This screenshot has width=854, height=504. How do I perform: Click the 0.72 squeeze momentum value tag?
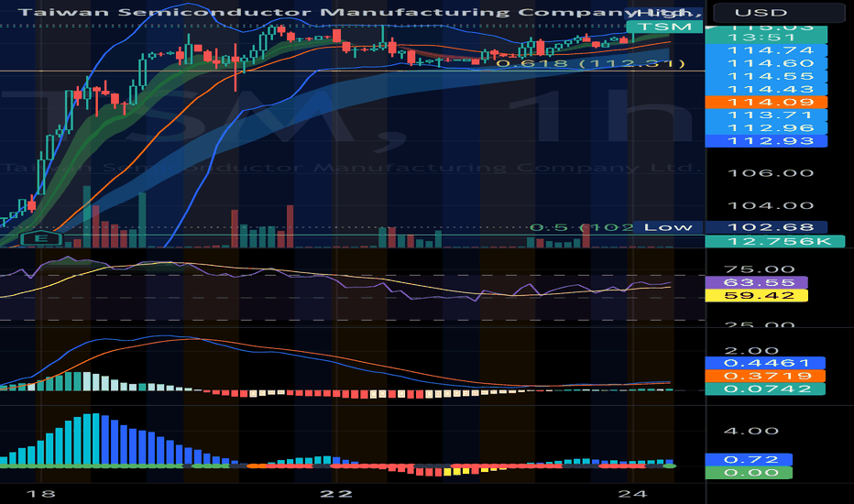(x=749, y=460)
